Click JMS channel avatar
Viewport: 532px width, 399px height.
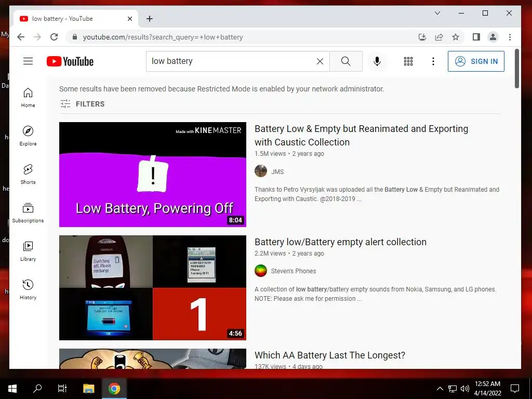pyautogui.click(x=261, y=171)
